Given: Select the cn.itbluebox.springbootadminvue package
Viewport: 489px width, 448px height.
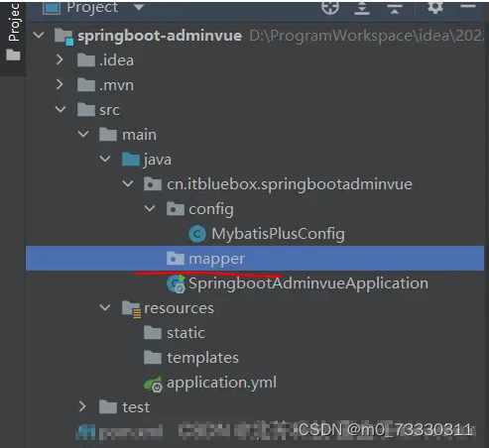Looking at the screenshot, I should coord(290,184).
